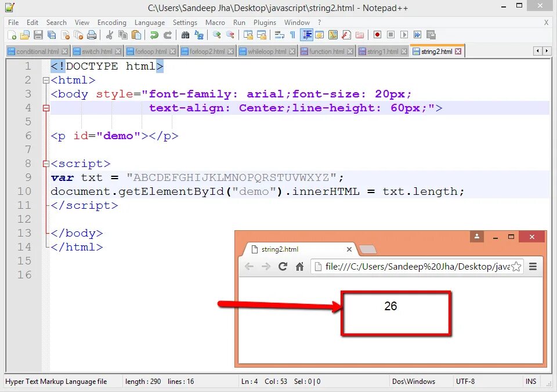Open the Encoding menu
This screenshot has height=392, width=557.
112,23
